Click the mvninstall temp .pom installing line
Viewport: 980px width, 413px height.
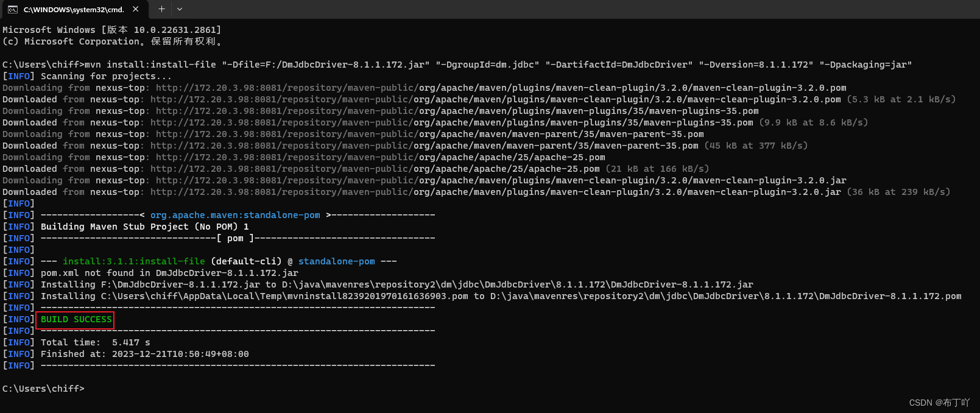[501, 296]
